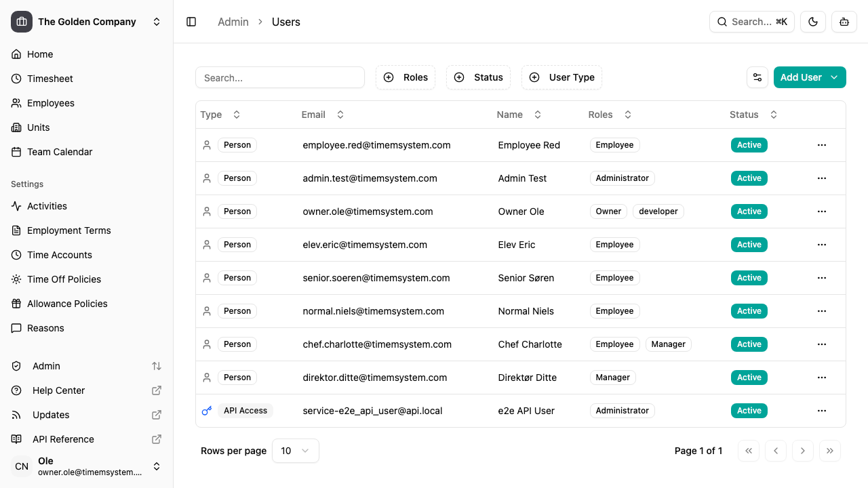Navigate to Admin via the breadcrumb

pos(233,22)
